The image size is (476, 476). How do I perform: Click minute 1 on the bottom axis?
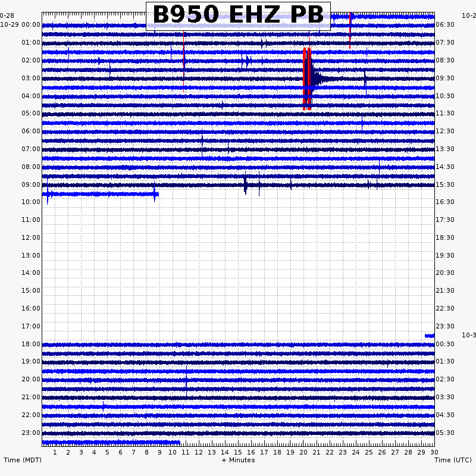click(x=55, y=453)
